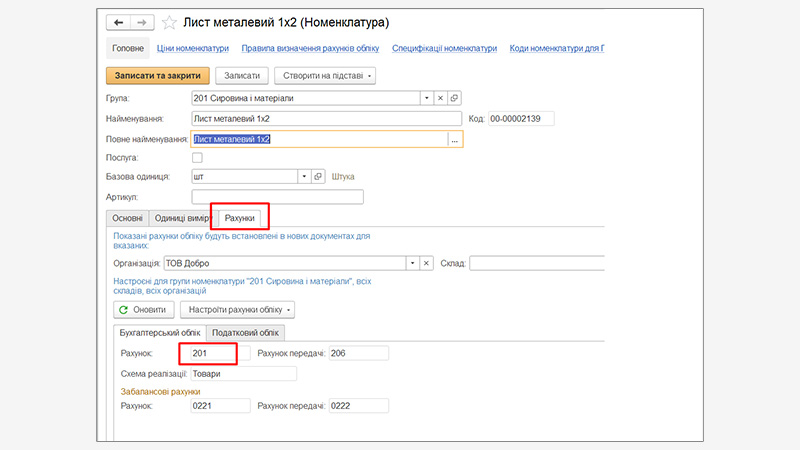Viewport: 800px width, 450px height.
Task: Open the Ціни номенклатури link
Action: pos(194,48)
